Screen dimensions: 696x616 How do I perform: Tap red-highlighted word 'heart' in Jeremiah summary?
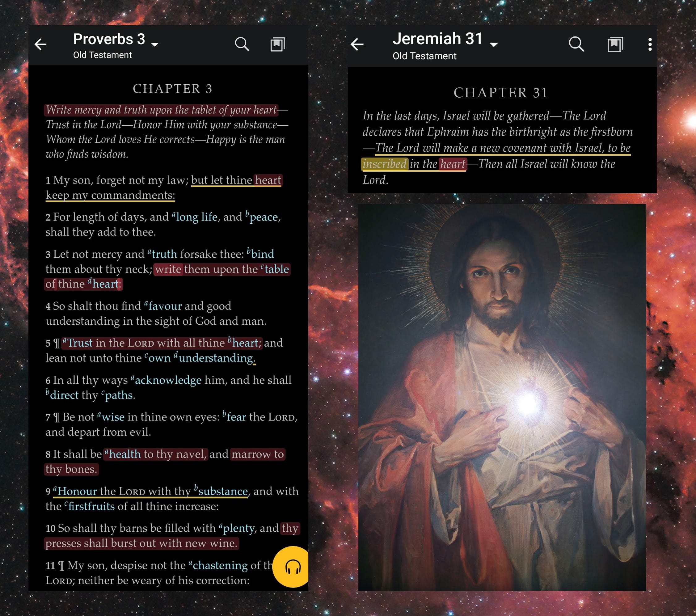453,164
